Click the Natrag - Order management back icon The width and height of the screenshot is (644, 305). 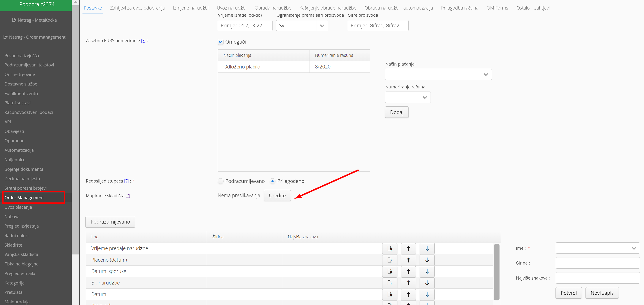5,37
